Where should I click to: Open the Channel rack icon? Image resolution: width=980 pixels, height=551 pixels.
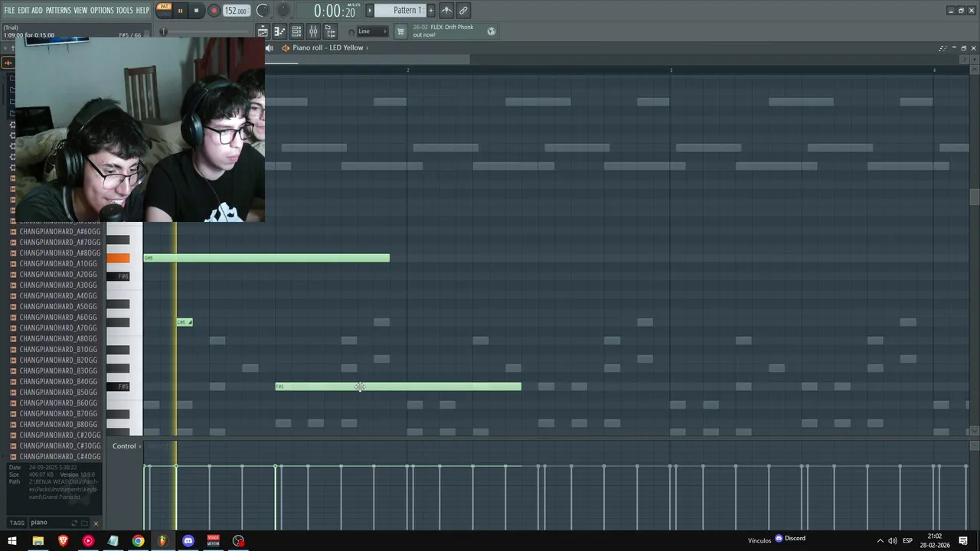pyautogui.click(x=296, y=31)
